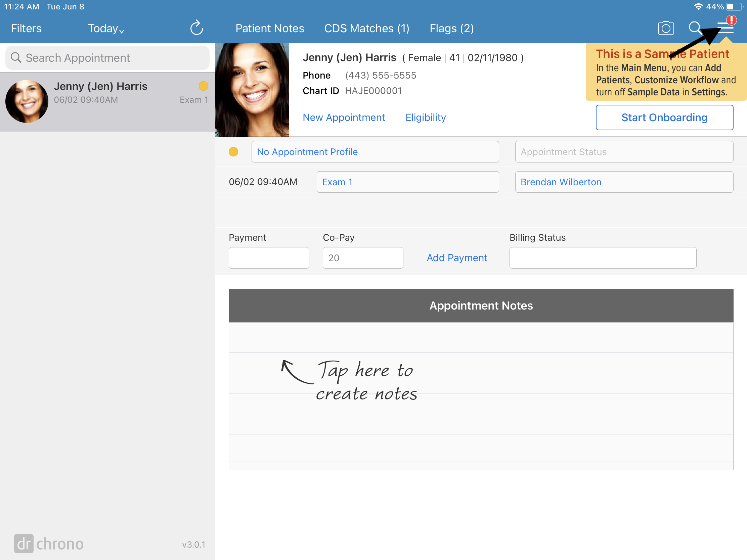Viewport: 747px width, 560px height.
Task: Click the Co-Pay amount input field
Action: point(363,258)
